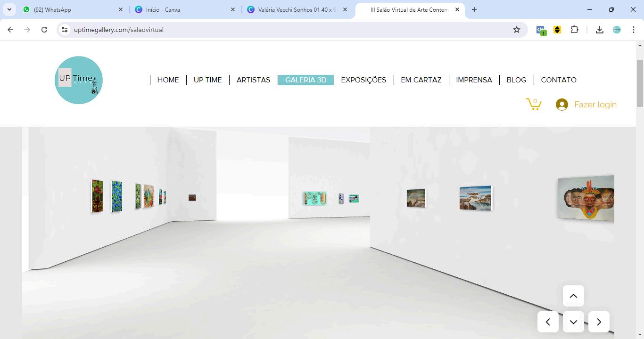Switch to the WhatsApp tab
This screenshot has width=644, height=339.
73,9
